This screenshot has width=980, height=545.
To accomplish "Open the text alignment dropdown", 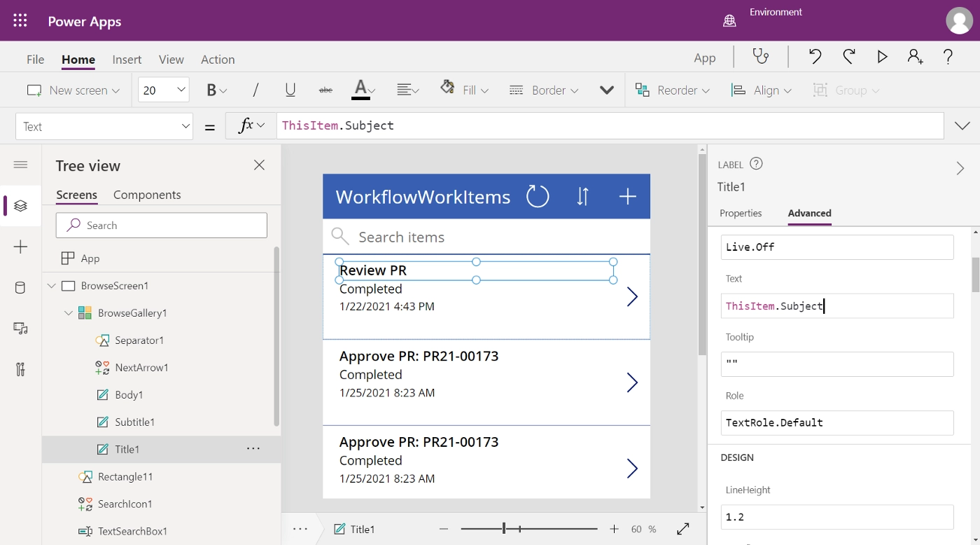I will [407, 90].
